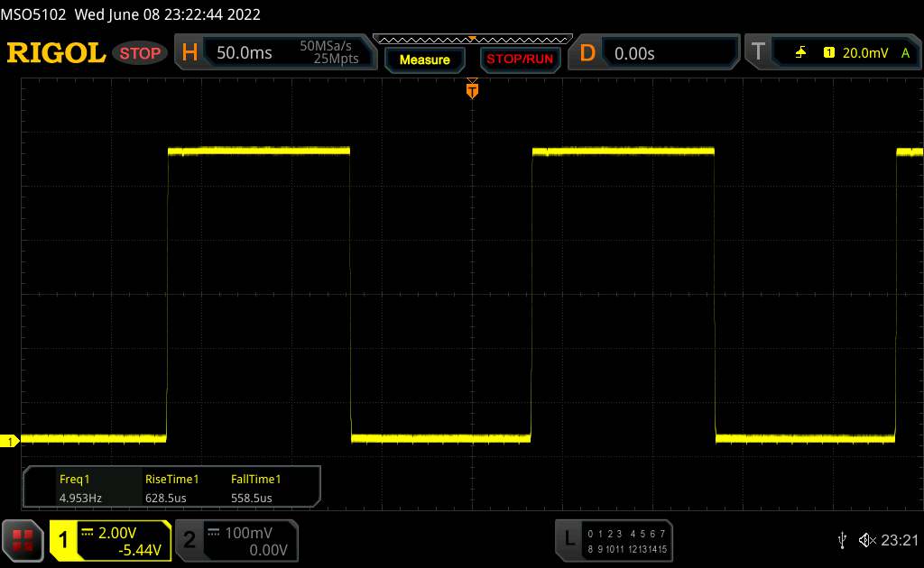Open the T trigger settings icon
Screen dimensions: 924x568
[758, 53]
